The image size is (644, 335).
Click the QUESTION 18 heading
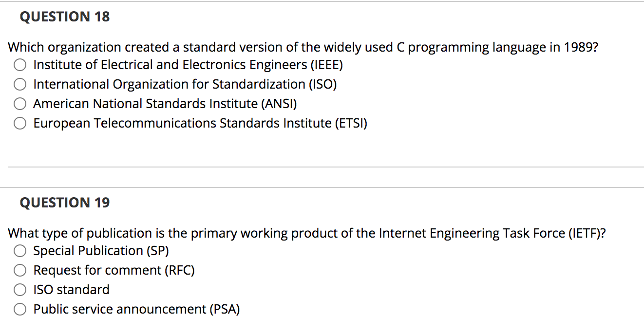(x=65, y=16)
